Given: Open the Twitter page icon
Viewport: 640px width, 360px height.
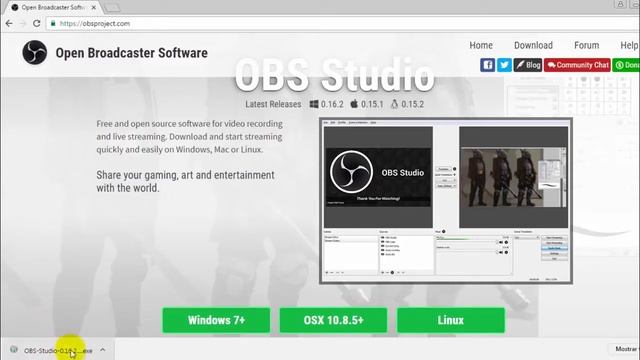Looking at the screenshot, I should pos(504,65).
